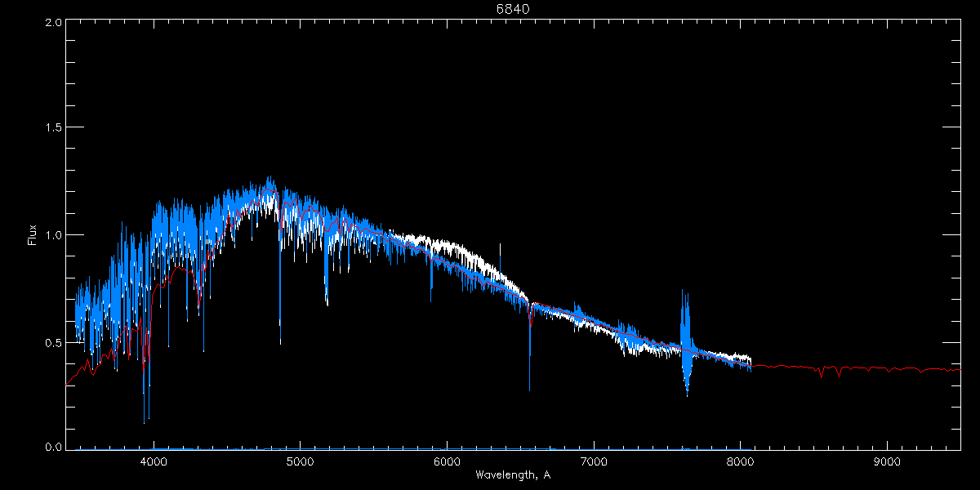980x490 pixels.
Task: Click the 7000 wavelength tick label
Action: point(594,461)
